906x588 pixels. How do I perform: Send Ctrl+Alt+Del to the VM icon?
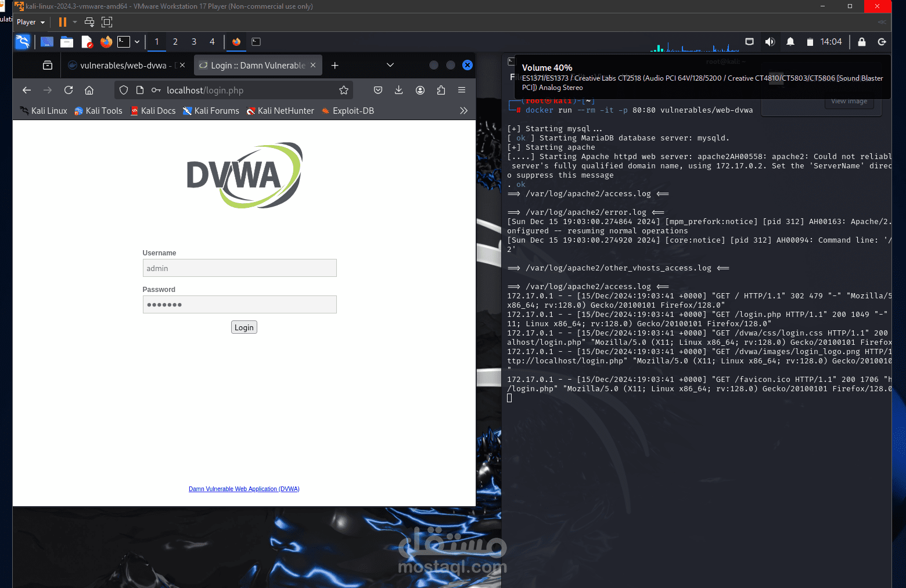tap(89, 22)
